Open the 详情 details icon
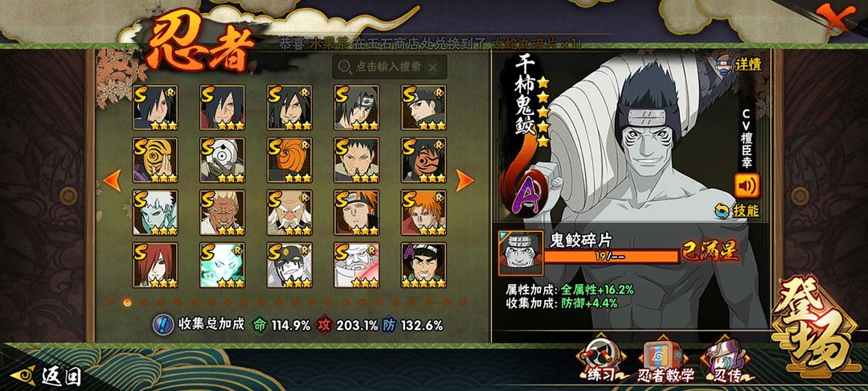868x391 pixels. coord(741,63)
